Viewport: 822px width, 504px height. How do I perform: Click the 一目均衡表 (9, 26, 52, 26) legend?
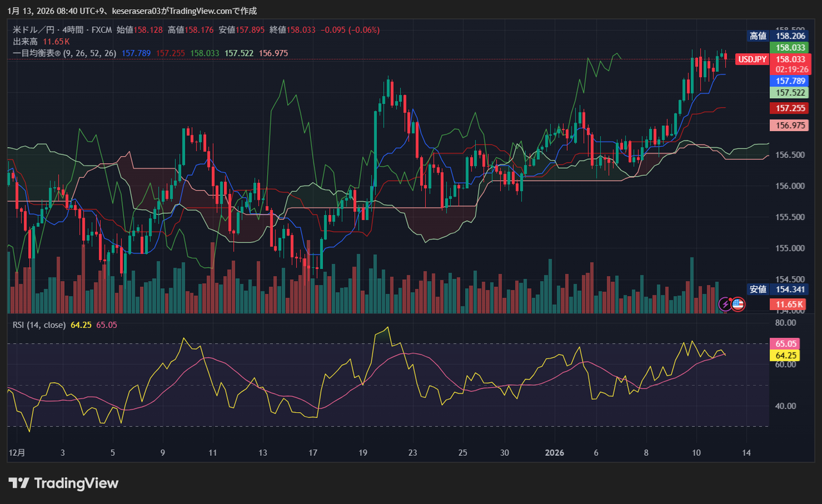tap(64, 54)
